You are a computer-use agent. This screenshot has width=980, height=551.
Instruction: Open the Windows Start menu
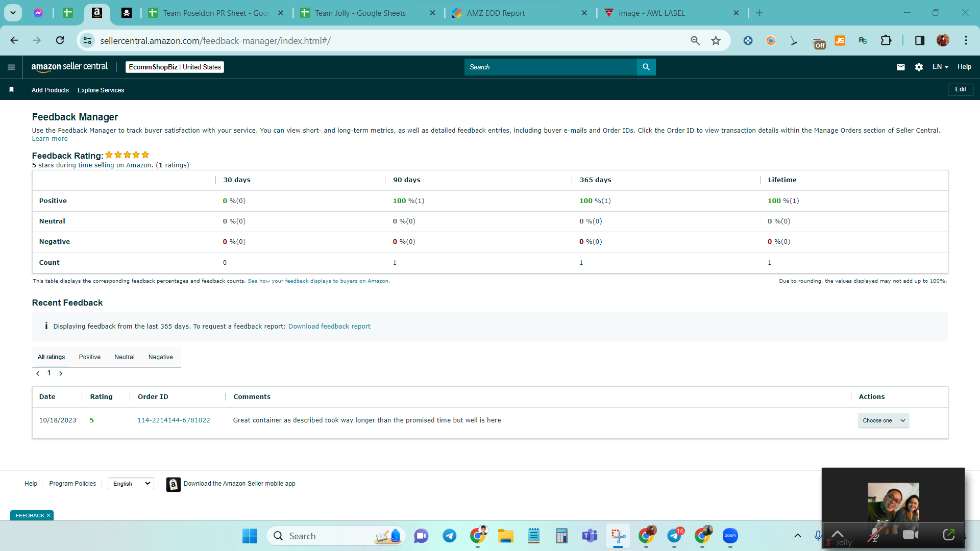coord(250,536)
